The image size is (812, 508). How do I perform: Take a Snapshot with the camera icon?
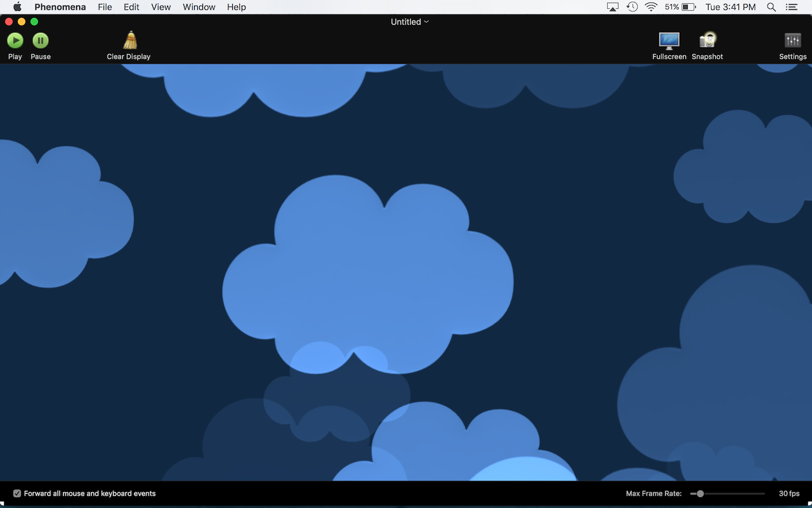click(707, 40)
